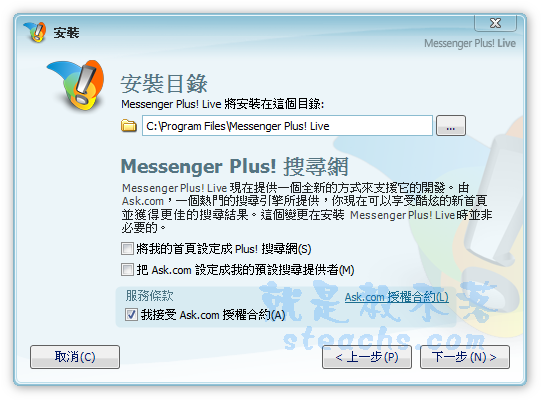Viewport: 541px width, 400px height.
Task: Close the installer with the X button
Action: (x=495, y=23)
